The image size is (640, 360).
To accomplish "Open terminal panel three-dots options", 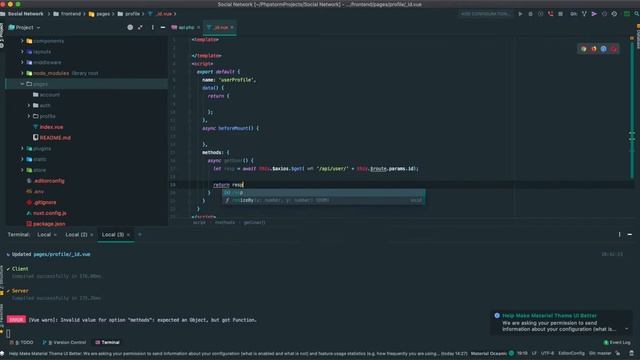I will (x=619, y=234).
